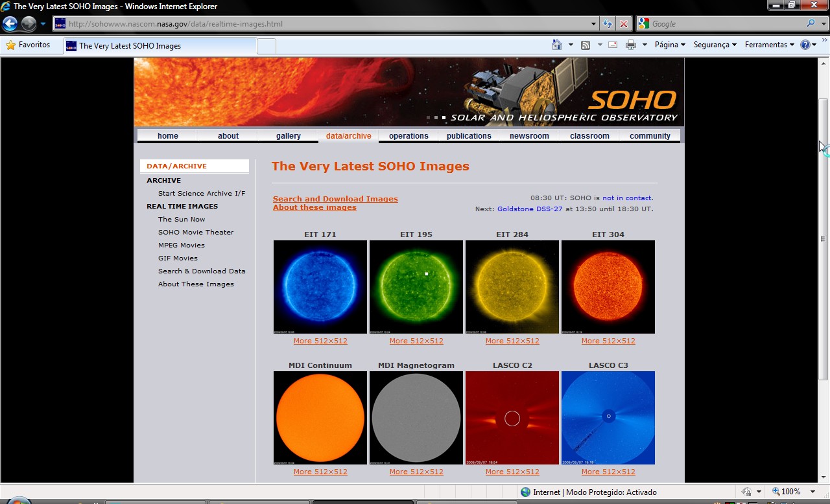Viewport: 830px width, 504px height.
Task: Open the Ferramentas menu
Action: pyautogui.click(x=769, y=45)
